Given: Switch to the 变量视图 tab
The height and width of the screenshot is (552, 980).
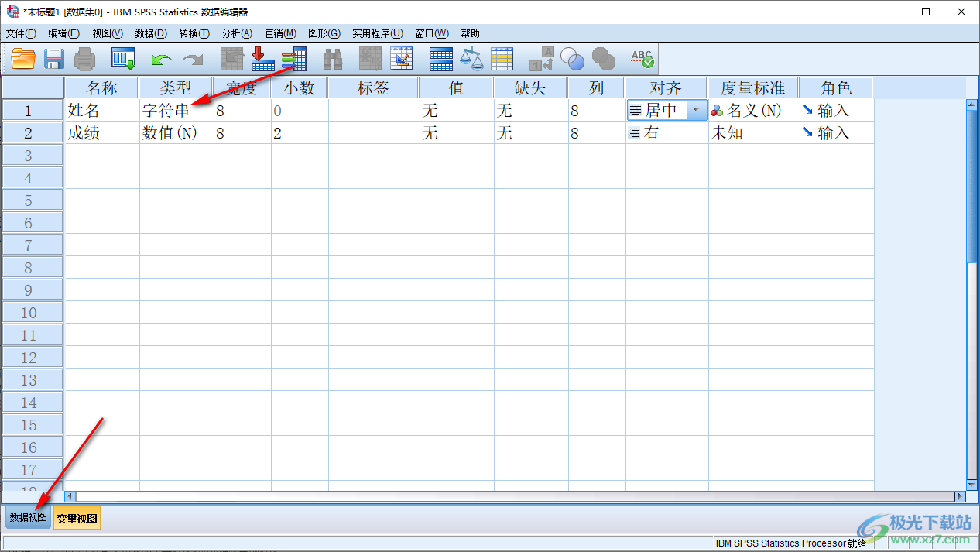Looking at the screenshot, I should (77, 517).
